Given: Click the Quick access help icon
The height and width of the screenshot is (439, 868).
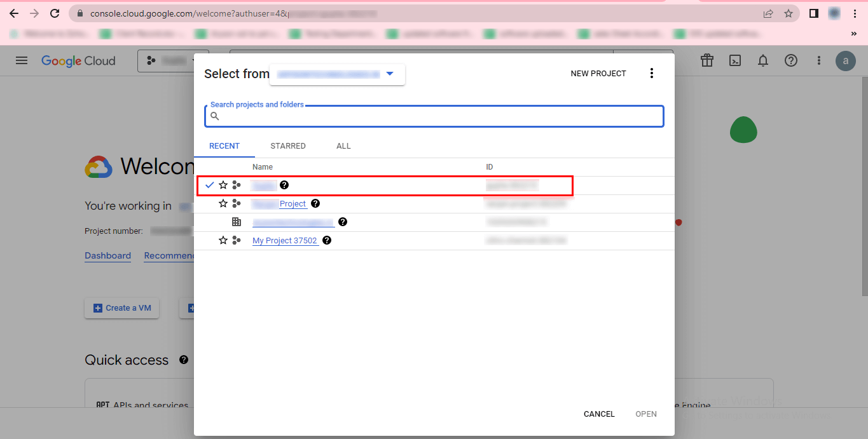Looking at the screenshot, I should point(184,360).
